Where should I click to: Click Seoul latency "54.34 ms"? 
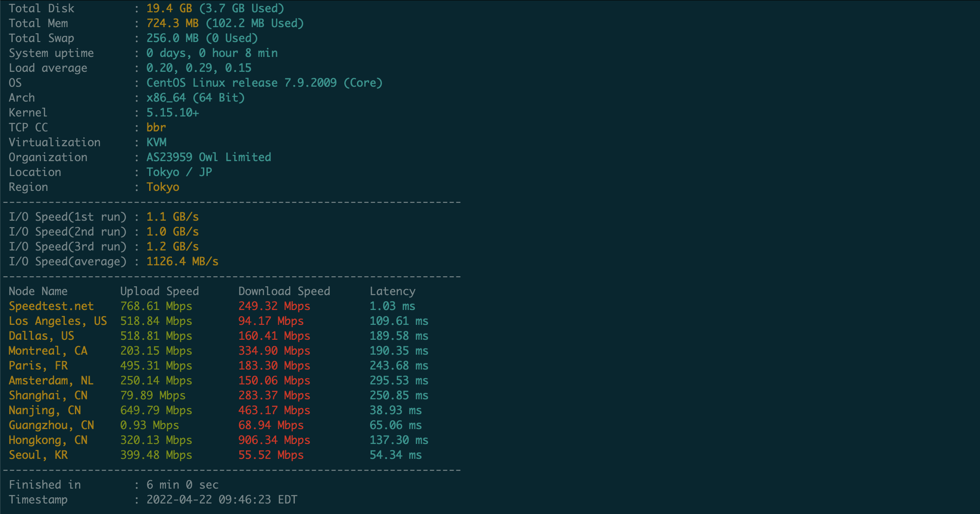(395, 455)
